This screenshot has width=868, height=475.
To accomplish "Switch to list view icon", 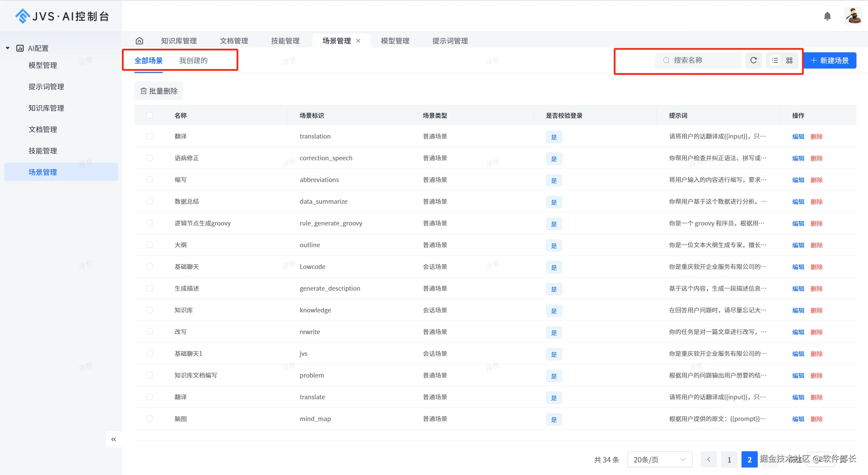I will coord(775,60).
